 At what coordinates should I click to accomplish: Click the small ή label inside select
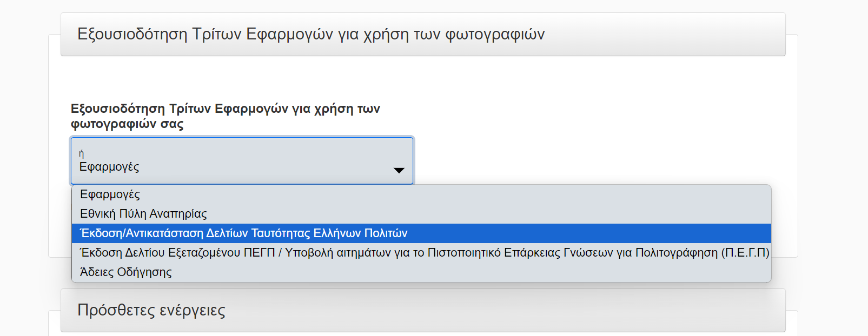[81, 154]
